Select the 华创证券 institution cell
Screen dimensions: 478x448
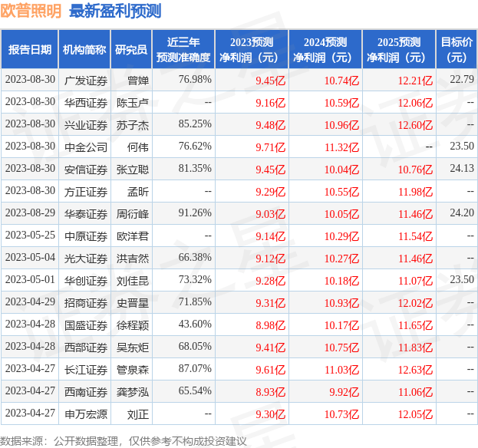86,281
